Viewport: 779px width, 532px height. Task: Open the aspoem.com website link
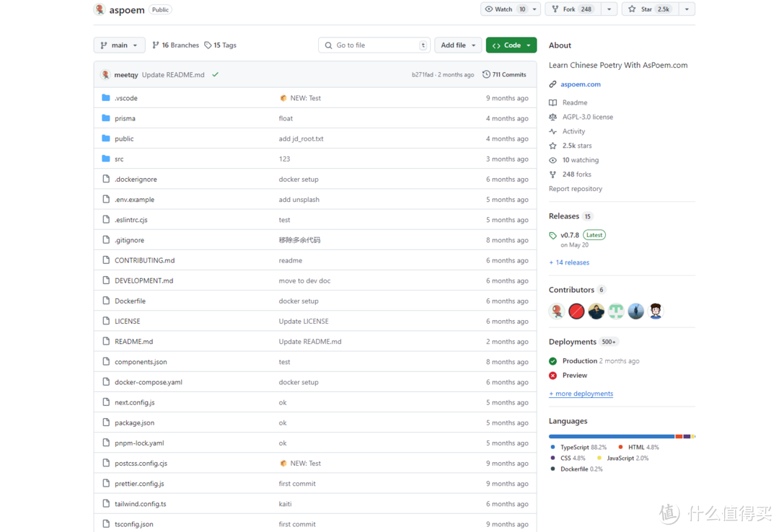[580, 84]
